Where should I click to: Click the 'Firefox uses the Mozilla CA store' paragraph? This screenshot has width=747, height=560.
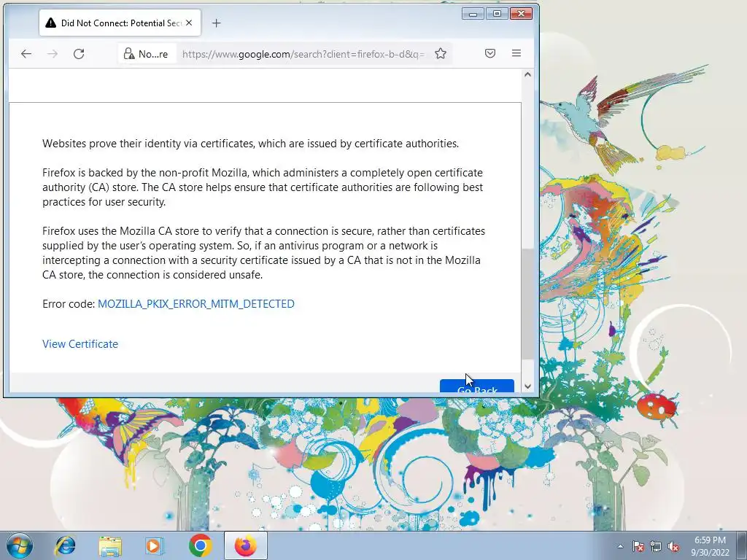(263, 253)
